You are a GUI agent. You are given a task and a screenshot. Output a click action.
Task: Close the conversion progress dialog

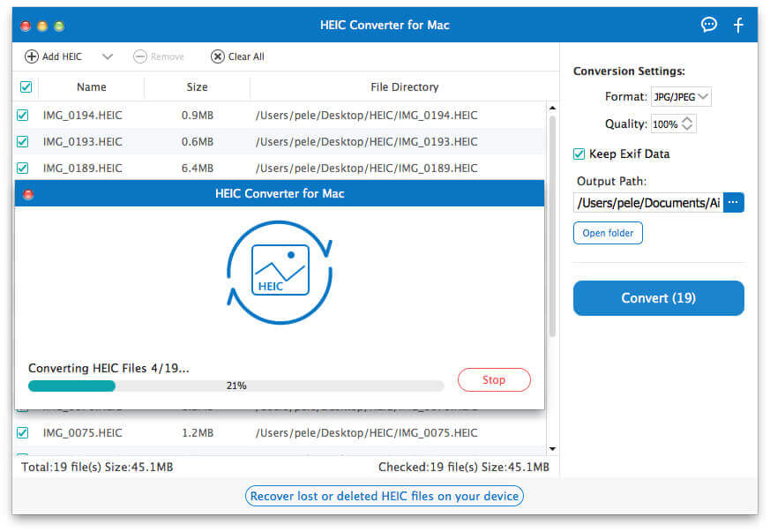28,194
